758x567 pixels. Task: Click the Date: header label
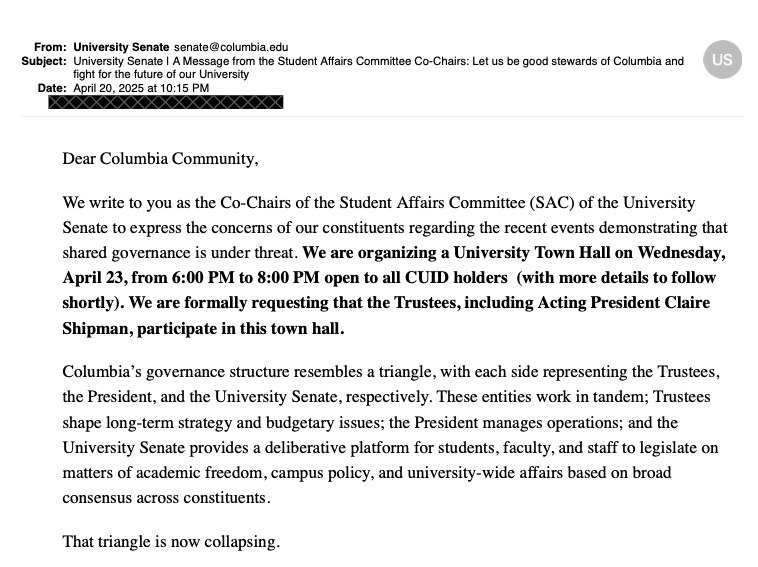(52, 88)
